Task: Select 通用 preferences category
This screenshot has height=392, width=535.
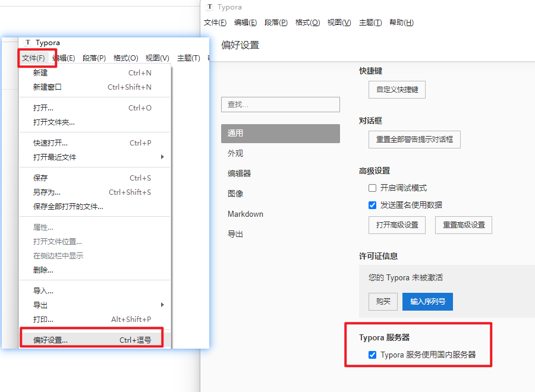Action: point(281,133)
